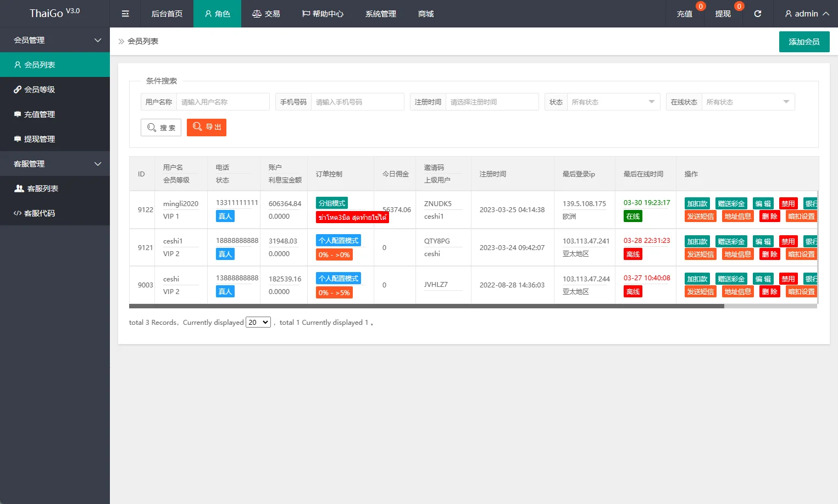Click the 用户名称 input field
This screenshot has width=838, height=504.
click(x=223, y=102)
